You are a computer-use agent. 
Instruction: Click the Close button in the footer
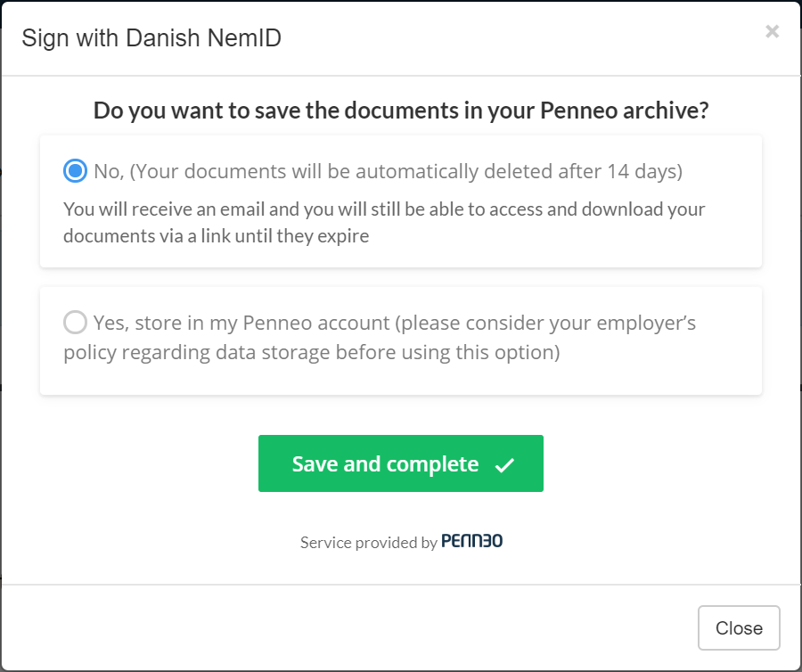pyautogui.click(x=739, y=628)
